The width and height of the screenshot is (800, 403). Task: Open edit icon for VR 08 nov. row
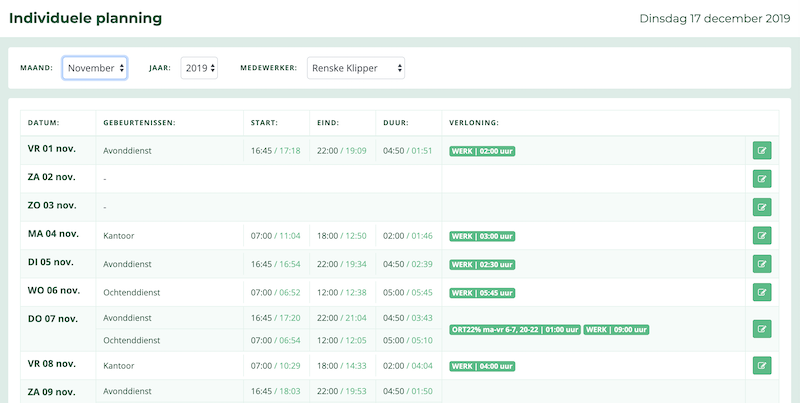pos(762,366)
